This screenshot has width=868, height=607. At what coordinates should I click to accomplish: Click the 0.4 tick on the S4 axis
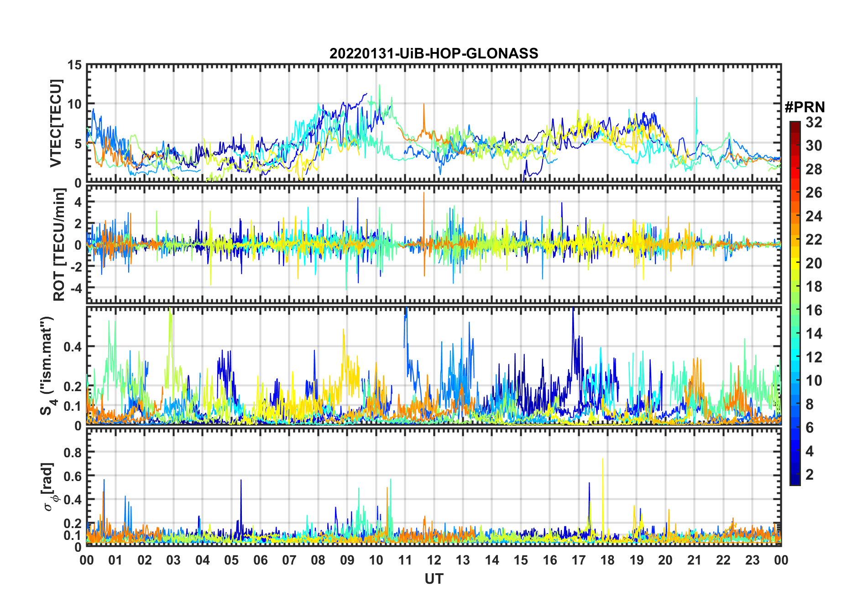click(73, 347)
